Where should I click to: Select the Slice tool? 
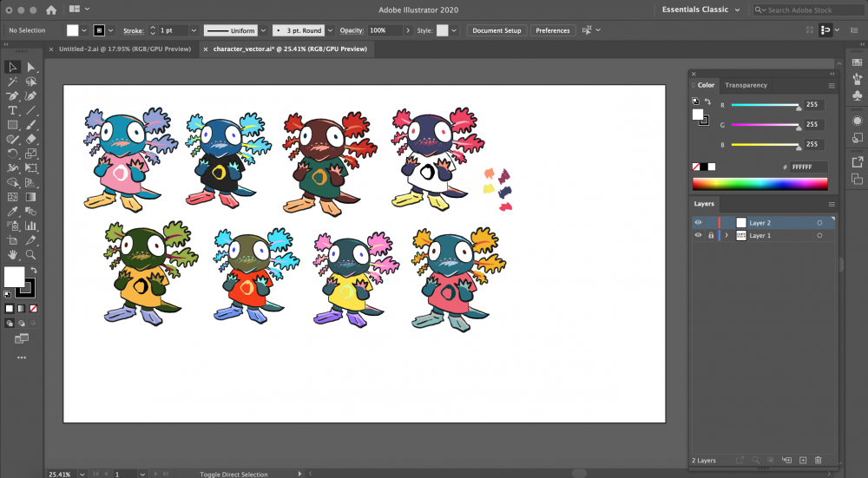[31, 240]
